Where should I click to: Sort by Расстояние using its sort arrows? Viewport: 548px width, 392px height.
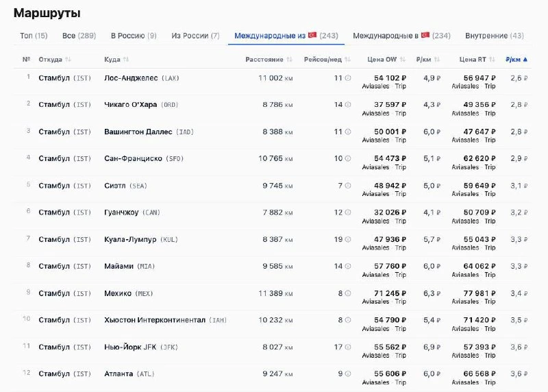(289, 60)
